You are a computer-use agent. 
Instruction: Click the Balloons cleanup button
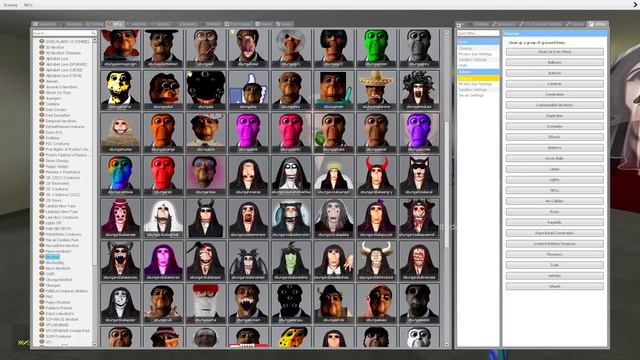coord(554,62)
